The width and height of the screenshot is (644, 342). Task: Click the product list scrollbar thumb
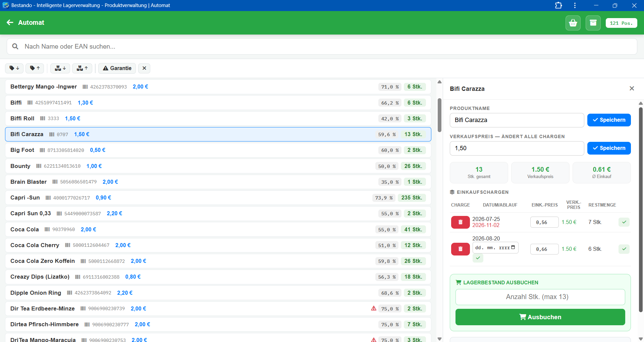pyautogui.click(x=439, y=115)
